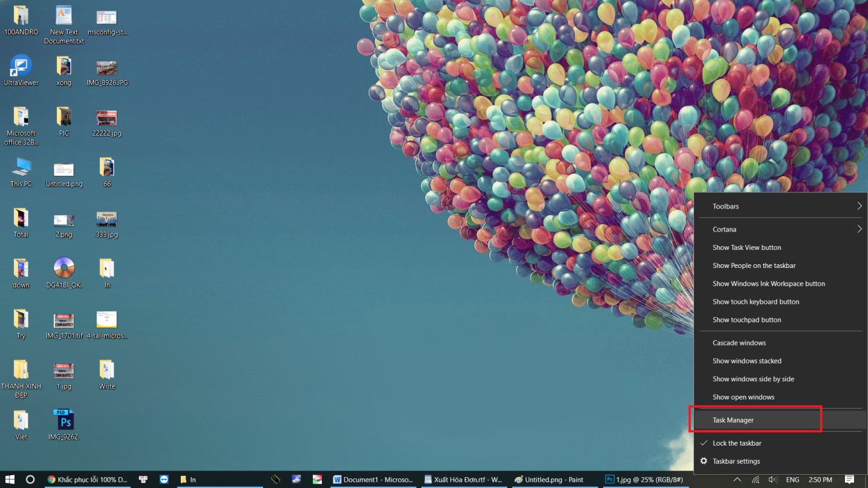Select the Write folder
This screenshot has height=488, width=868.
click(x=107, y=375)
